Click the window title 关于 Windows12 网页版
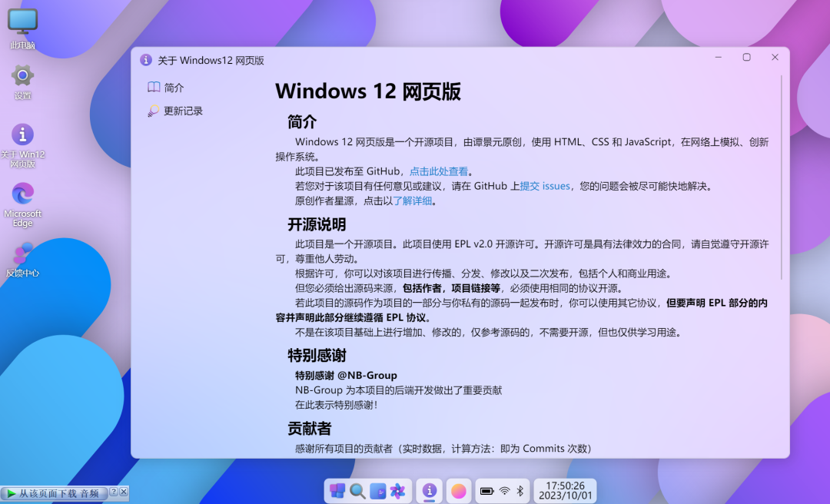The width and height of the screenshot is (830, 504). click(x=211, y=61)
